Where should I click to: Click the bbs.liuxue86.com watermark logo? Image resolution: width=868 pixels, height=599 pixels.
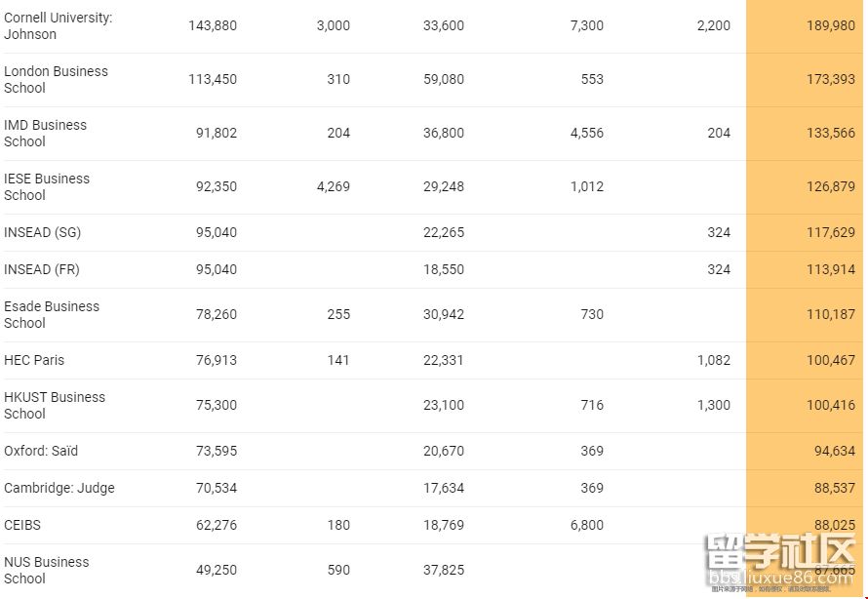tap(781, 561)
